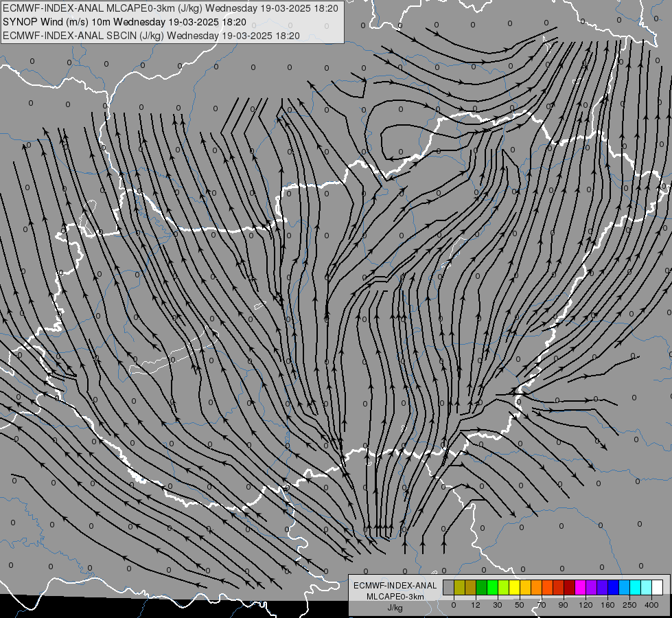
Task: Click the '90' legend scale value
Action: 563,605
